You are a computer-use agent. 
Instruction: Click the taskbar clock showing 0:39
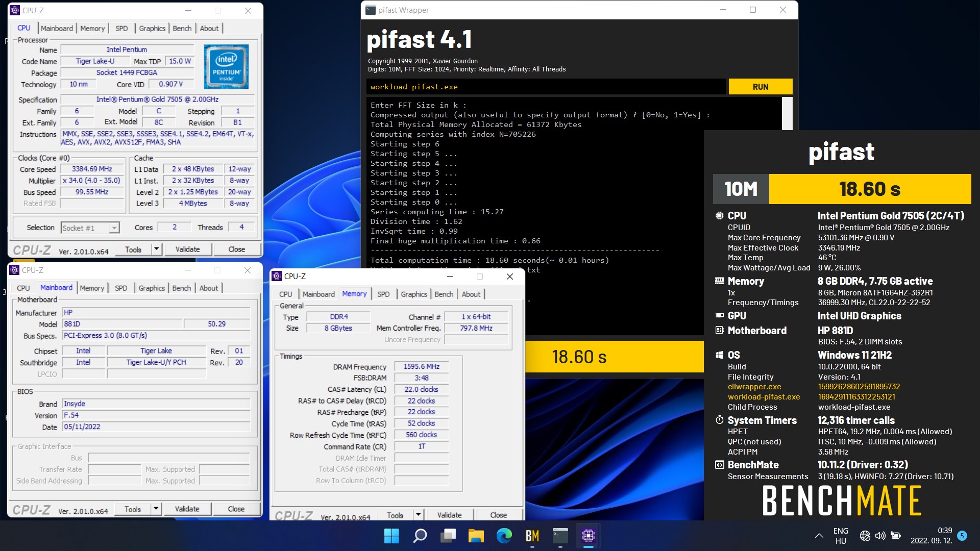(x=932, y=536)
